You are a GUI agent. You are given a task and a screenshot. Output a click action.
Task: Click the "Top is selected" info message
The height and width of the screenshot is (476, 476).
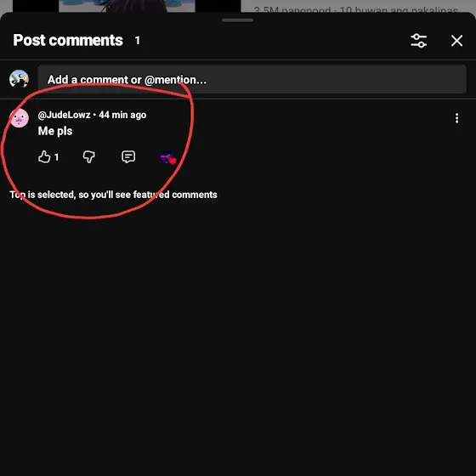(113, 195)
